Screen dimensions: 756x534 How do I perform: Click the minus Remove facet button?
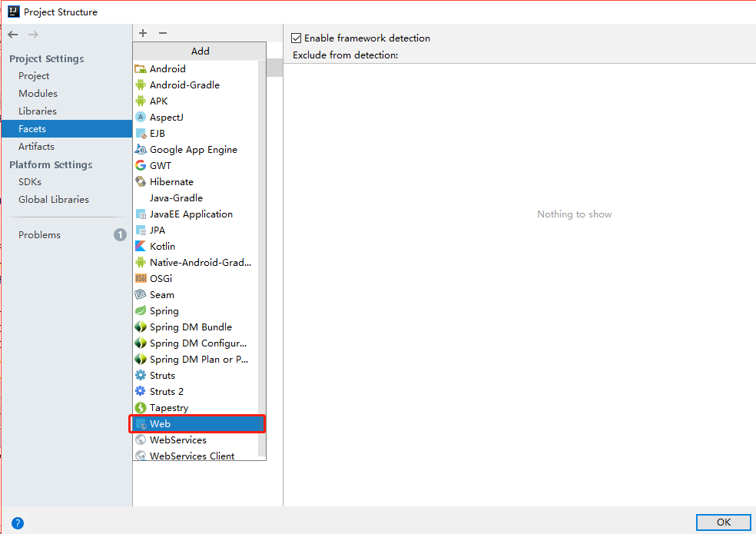[163, 33]
